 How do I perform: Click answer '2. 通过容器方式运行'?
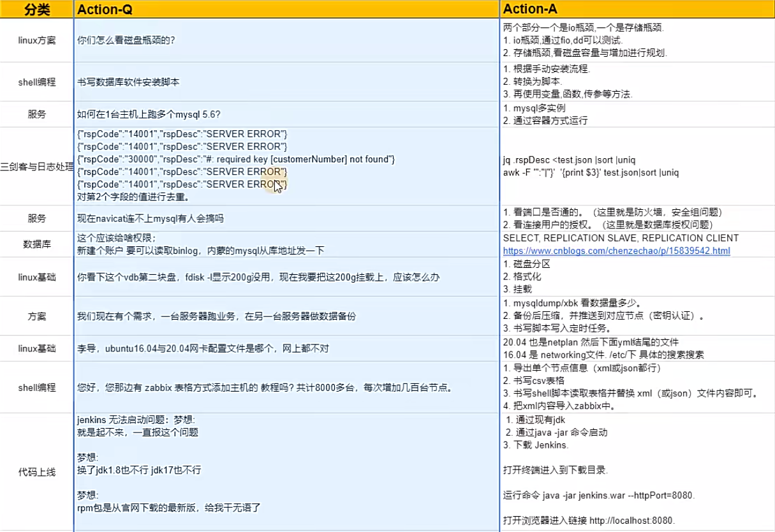(x=545, y=121)
